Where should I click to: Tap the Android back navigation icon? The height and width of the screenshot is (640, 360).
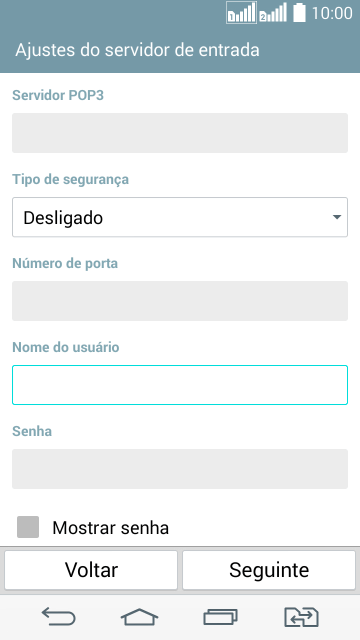[x=58, y=617]
